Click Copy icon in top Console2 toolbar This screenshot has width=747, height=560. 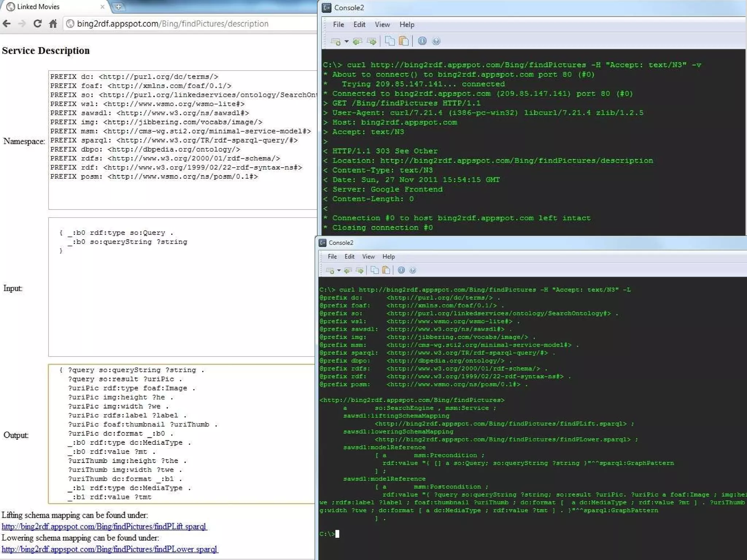click(390, 41)
